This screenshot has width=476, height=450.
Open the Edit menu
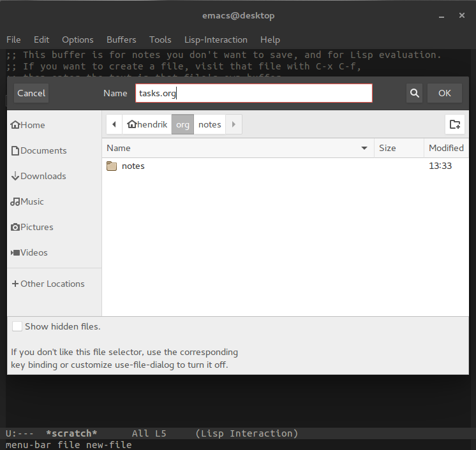pyautogui.click(x=41, y=40)
